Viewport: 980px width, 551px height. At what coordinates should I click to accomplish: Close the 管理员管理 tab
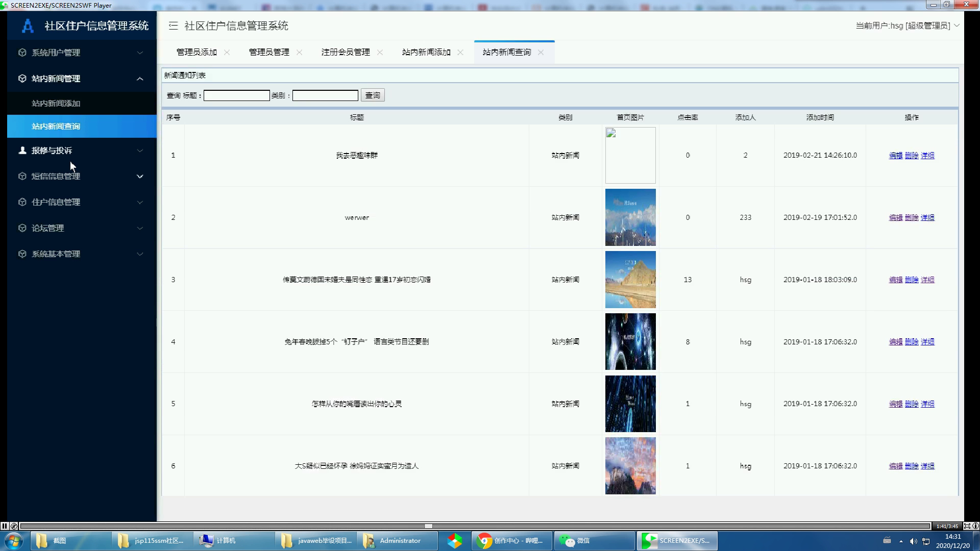[299, 53]
